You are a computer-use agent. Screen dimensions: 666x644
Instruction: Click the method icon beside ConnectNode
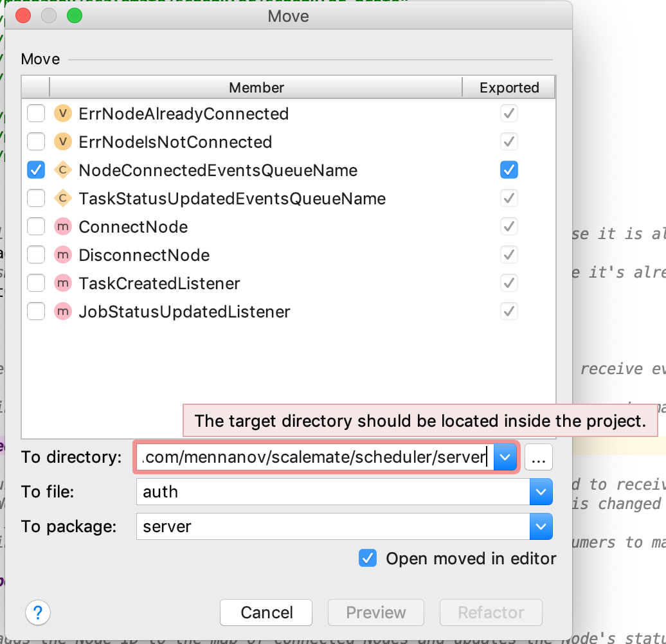tap(63, 226)
